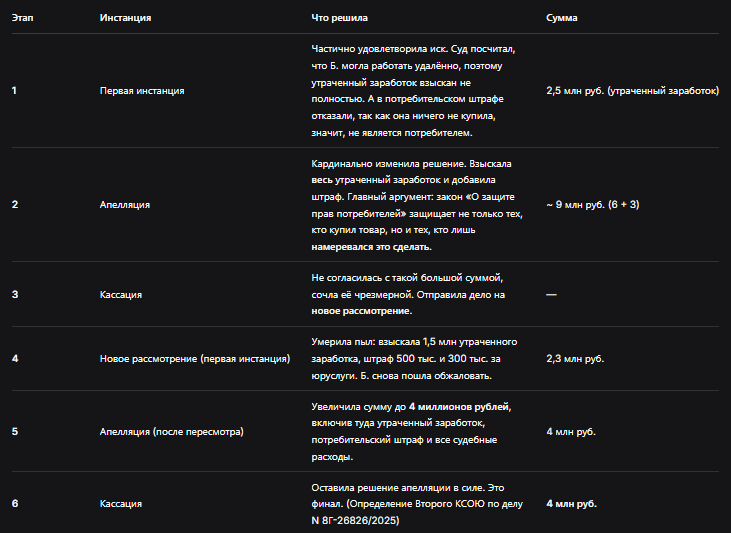Click the bold text "намеревался это сделать"
This screenshot has height=533, width=731.
(371, 247)
